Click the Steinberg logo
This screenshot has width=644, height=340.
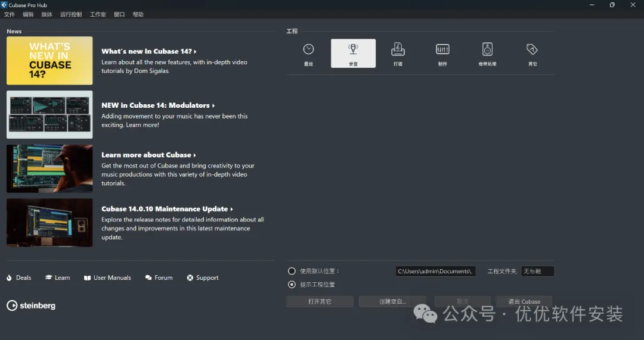[31, 305]
